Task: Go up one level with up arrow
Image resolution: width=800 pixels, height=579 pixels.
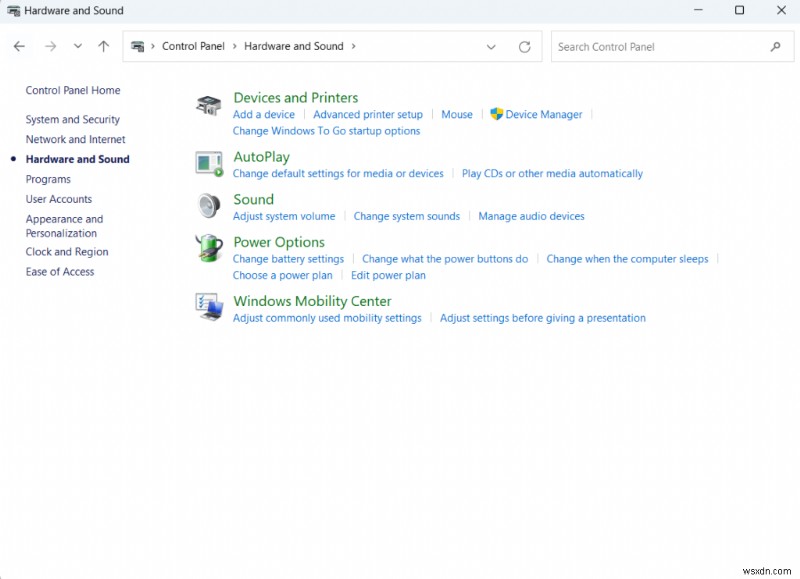Action: tap(104, 46)
